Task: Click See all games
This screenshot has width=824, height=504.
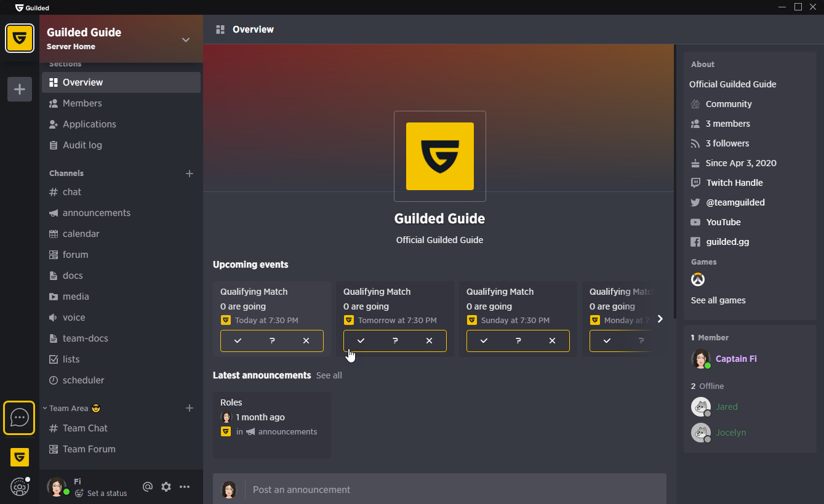Action: 718,300
